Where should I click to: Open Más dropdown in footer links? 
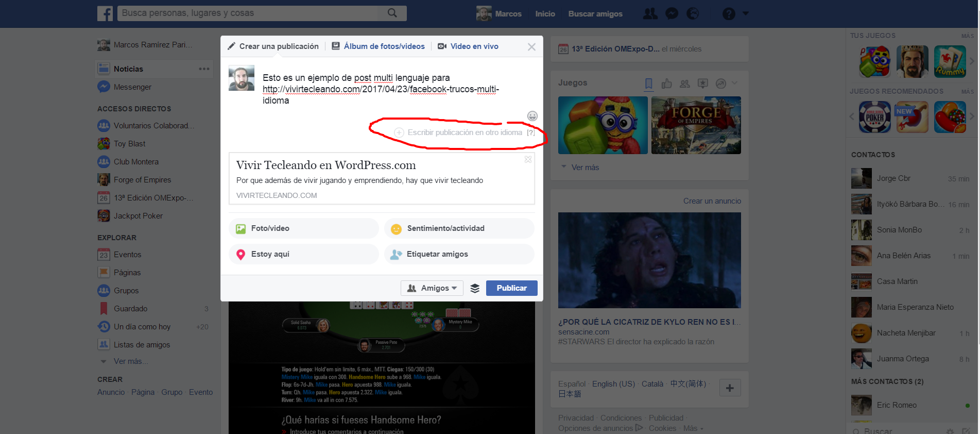693,428
